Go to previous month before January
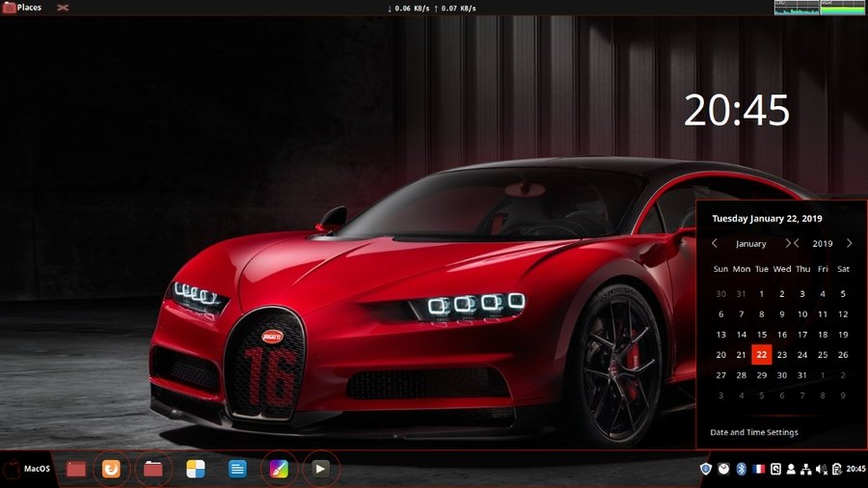 pyautogui.click(x=715, y=244)
